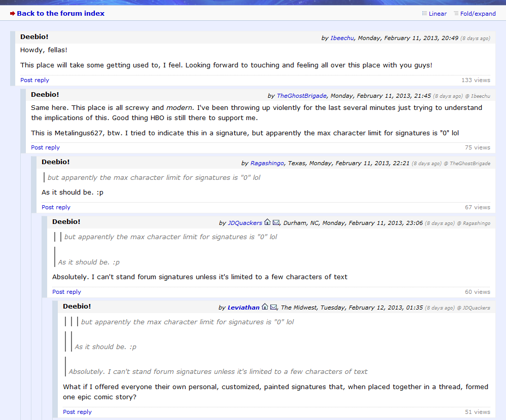Click 'This is Metalingus627, btw.' paragraph

(x=245, y=133)
